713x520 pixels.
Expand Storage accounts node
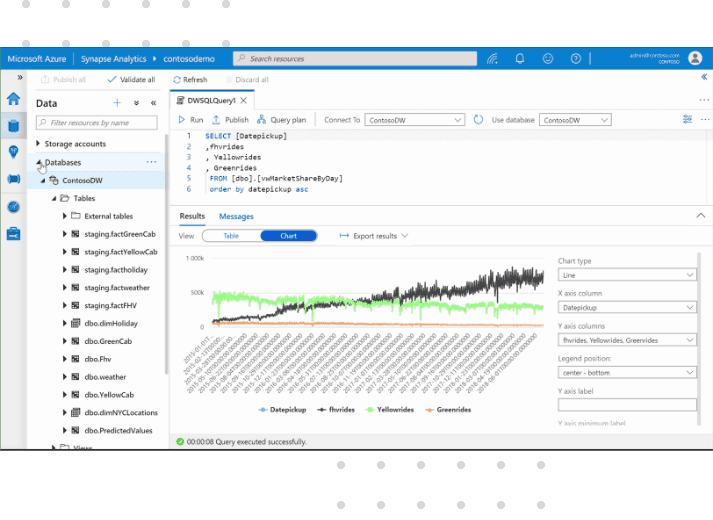[x=38, y=143]
